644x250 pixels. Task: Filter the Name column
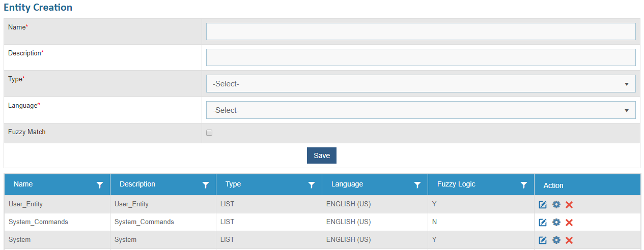pos(100,185)
